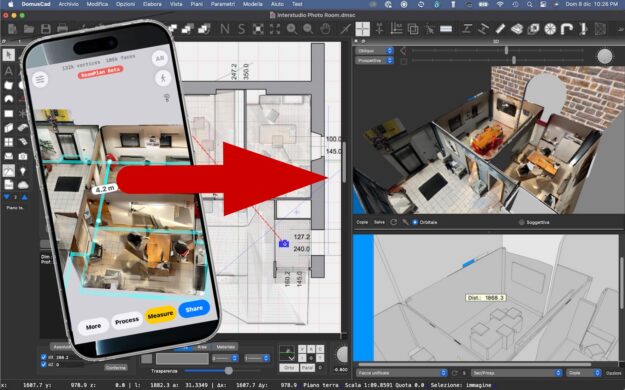
Task: Click the 'S' toolbar icon
Action: point(241,29)
